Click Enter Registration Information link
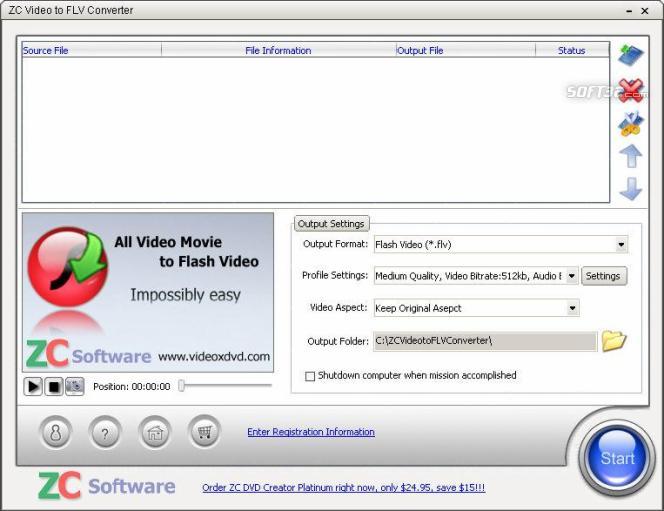Viewport: 664px width, 511px height. (x=311, y=432)
